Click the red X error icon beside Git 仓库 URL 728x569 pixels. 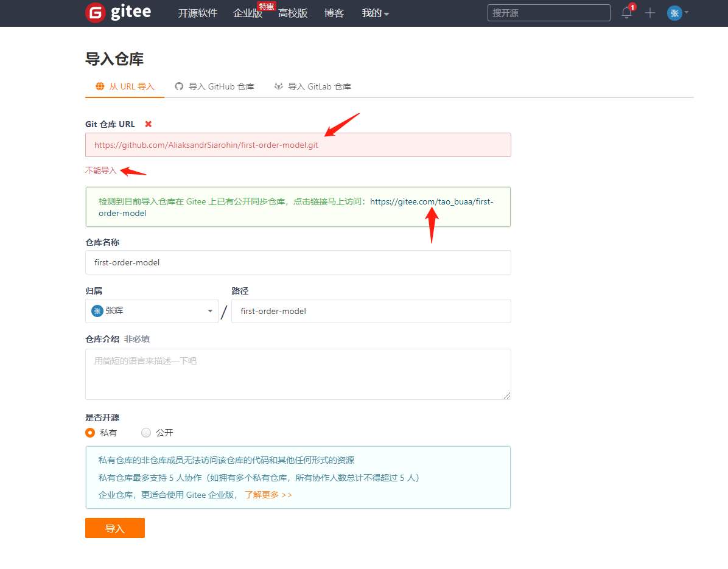point(148,124)
